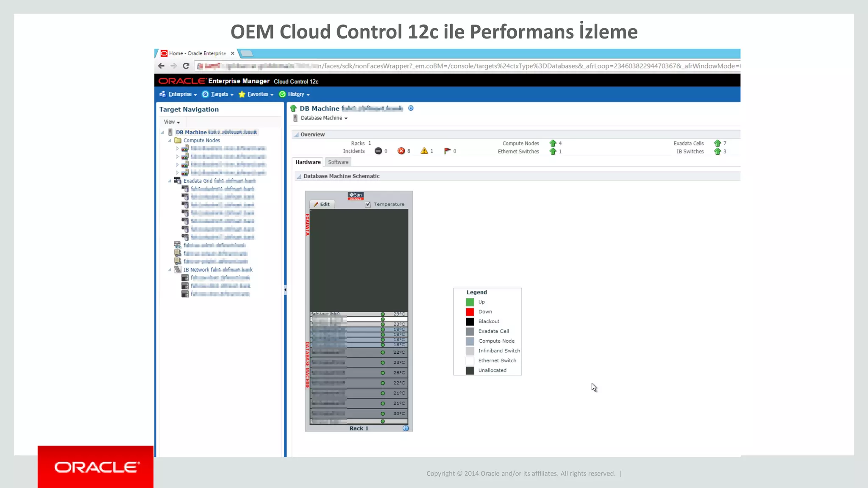Click the IB Switches count 3
Viewport: 868px width, 488px height.
[725, 152]
